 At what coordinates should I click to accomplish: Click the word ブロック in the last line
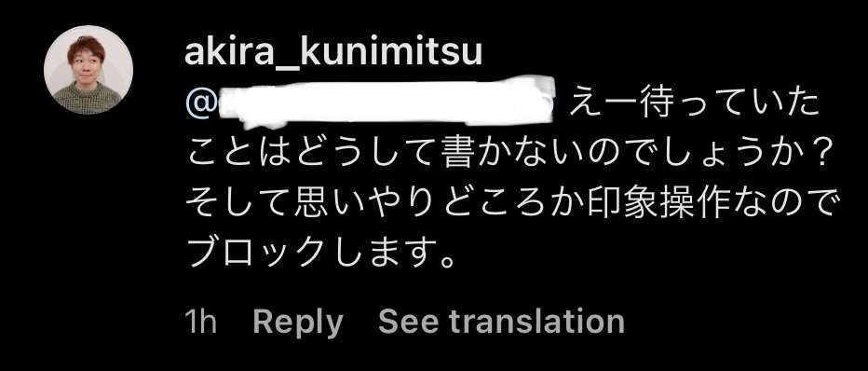(253, 254)
